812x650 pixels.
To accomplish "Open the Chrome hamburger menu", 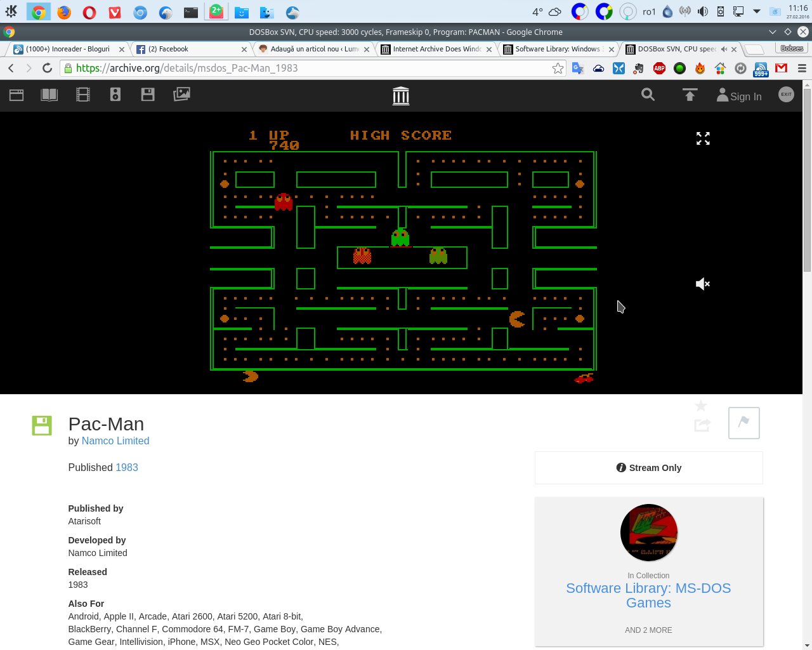I will pos(802,69).
